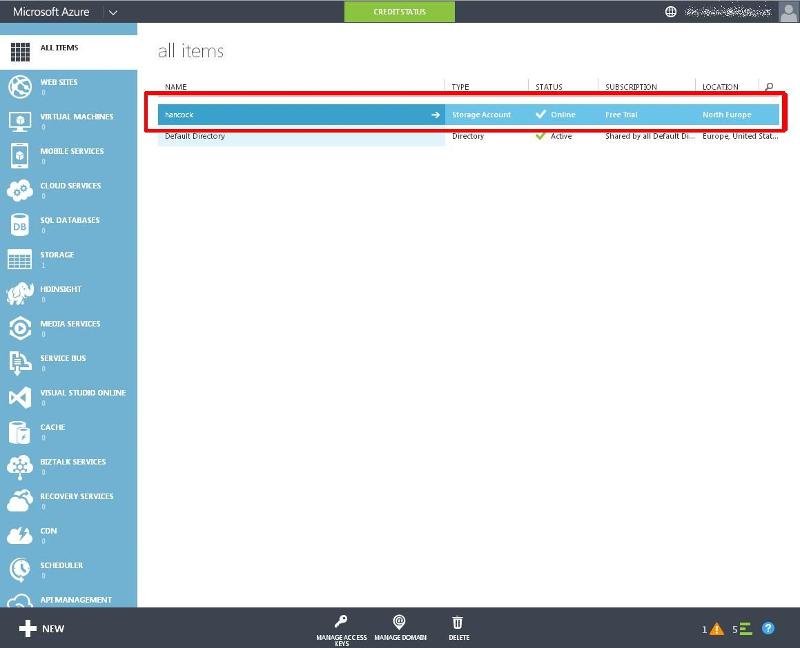Select the BizTalk Services icon

[x=20, y=467]
